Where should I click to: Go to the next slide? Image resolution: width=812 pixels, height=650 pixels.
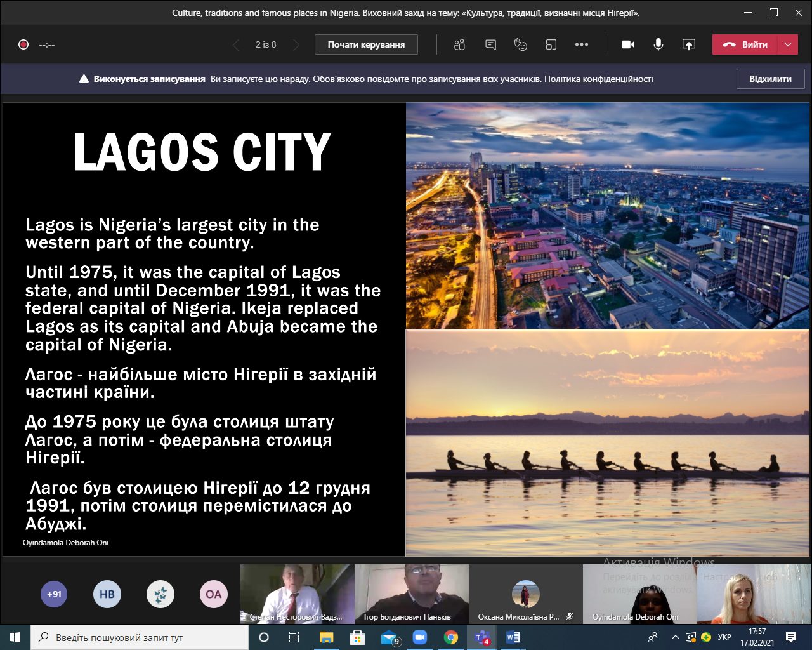click(296, 44)
